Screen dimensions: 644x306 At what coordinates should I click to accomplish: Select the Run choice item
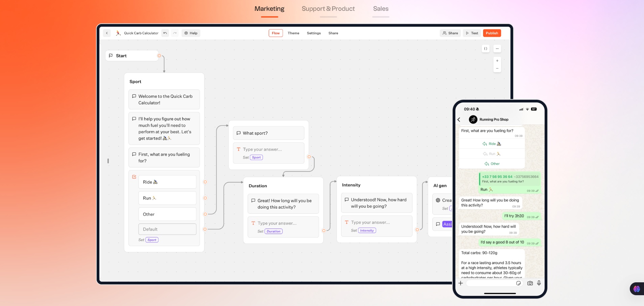167,198
